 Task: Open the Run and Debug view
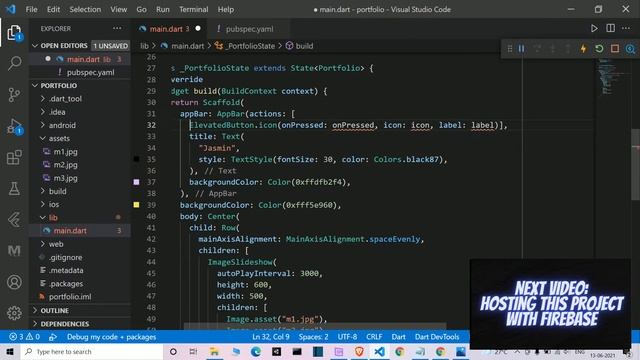tap(14, 126)
